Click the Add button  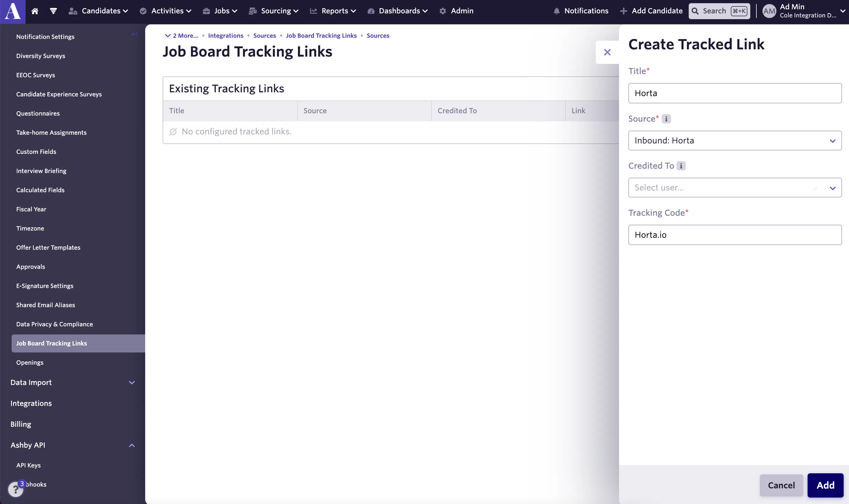(x=825, y=485)
